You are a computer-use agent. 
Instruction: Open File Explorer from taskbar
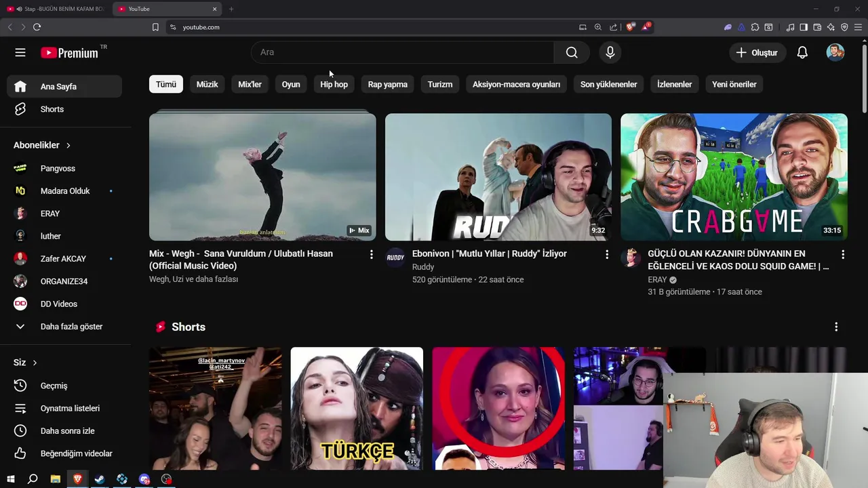pyautogui.click(x=55, y=479)
